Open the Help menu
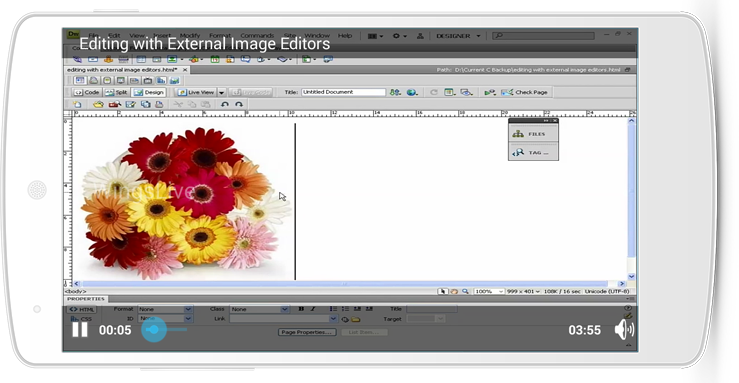This screenshot has width=739, height=383. (x=345, y=36)
